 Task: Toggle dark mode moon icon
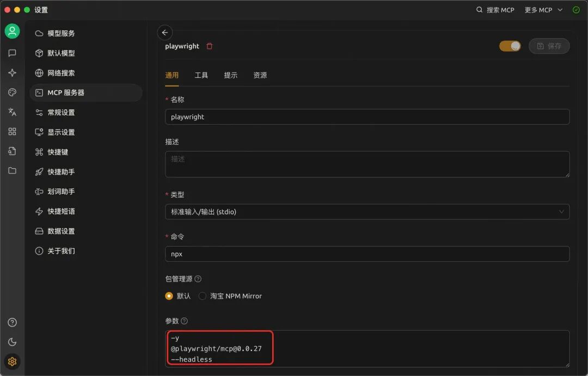click(12, 342)
